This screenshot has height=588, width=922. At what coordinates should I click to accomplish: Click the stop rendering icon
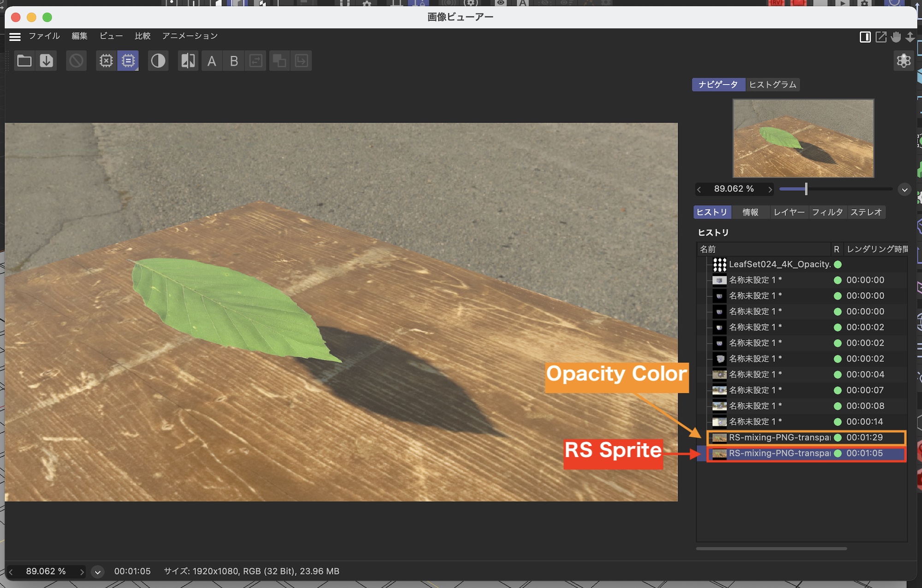(x=77, y=61)
